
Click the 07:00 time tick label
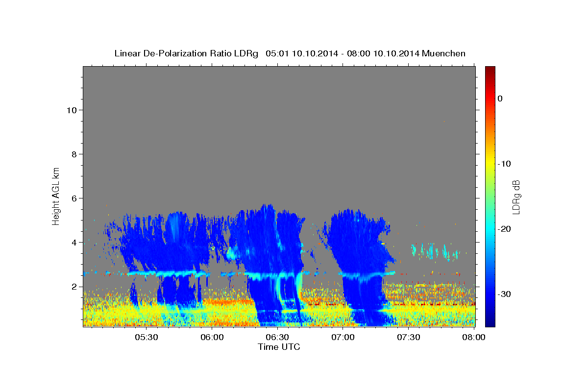[x=343, y=338]
